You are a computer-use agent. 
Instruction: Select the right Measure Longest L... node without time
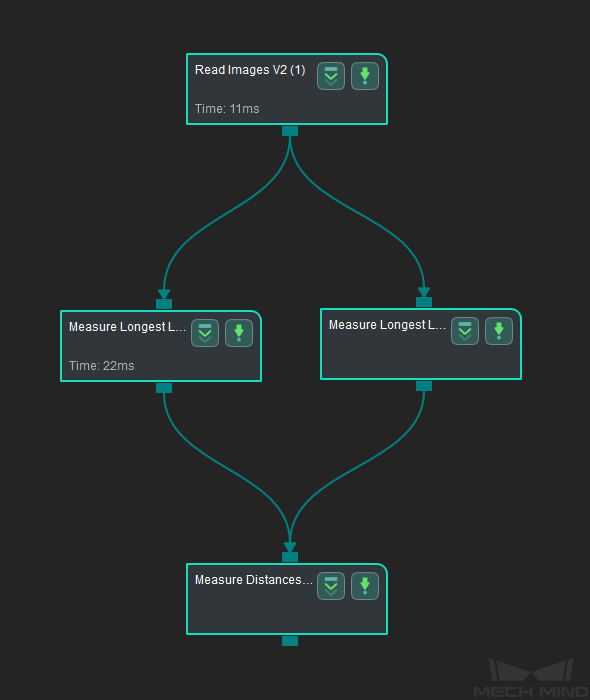coord(421,344)
